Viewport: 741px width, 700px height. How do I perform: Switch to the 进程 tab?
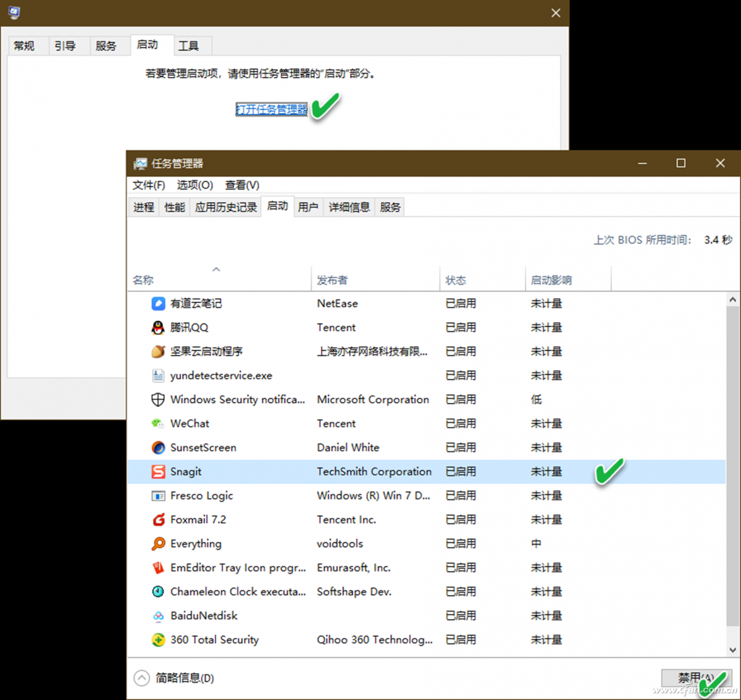(x=144, y=207)
